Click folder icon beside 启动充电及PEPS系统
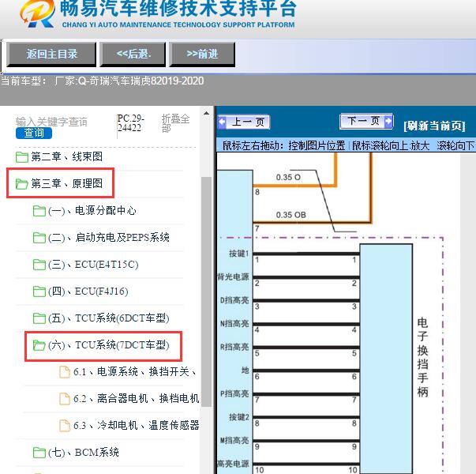476x474 pixels. click(x=39, y=238)
